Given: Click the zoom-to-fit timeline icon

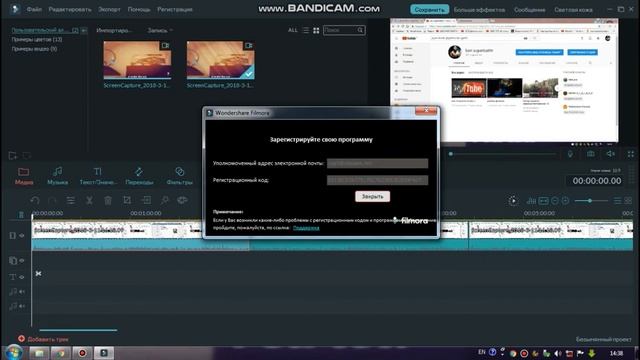Looking at the screenshot, I should pos(543,200).
